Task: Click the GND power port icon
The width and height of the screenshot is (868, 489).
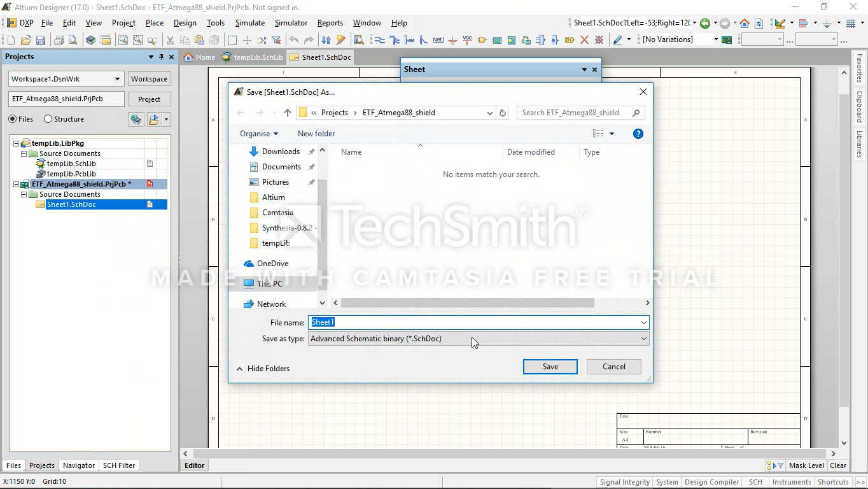Action: pos(452,40)
